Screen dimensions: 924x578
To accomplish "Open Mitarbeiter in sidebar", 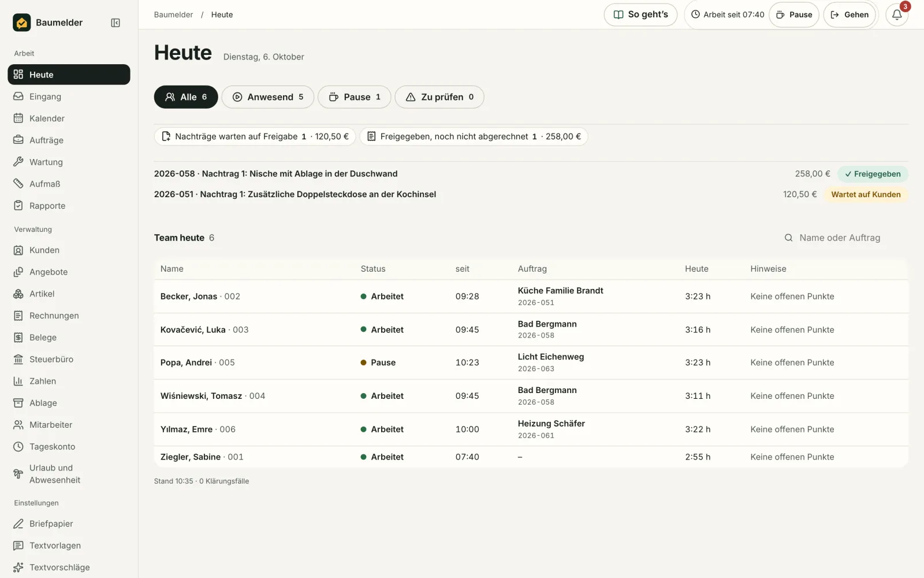I will click(x=69, y=425).
